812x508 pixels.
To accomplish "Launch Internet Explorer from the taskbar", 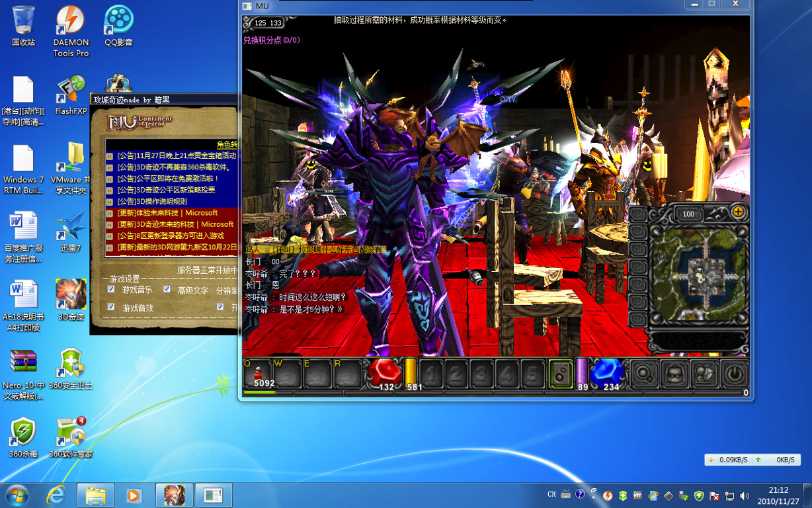I will [x=56, y=495].
